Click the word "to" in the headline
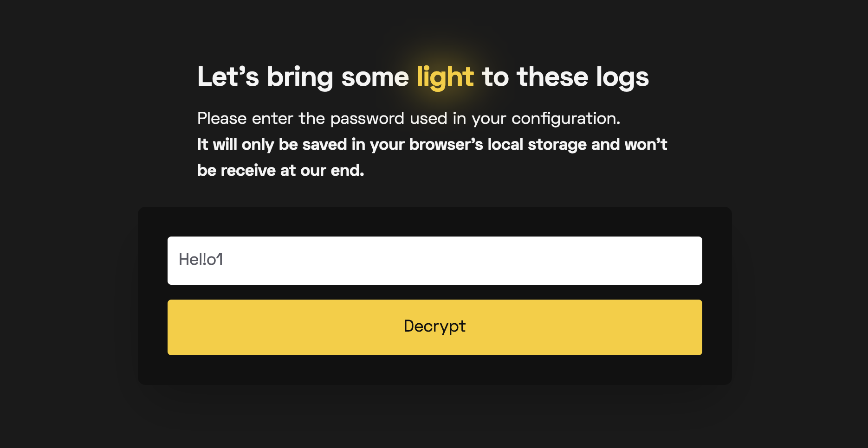This screenshot has width=868, height=448. pyautogui.click(x=495, y=77)
